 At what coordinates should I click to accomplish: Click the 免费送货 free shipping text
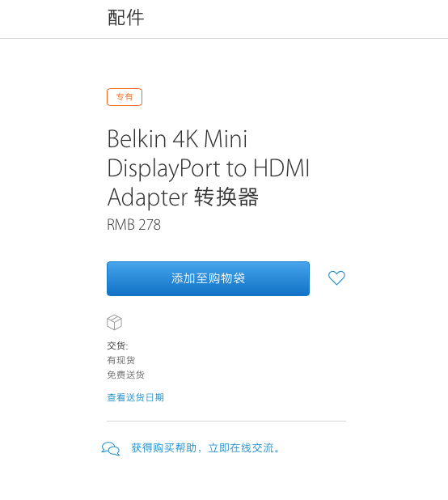[125, 375]
